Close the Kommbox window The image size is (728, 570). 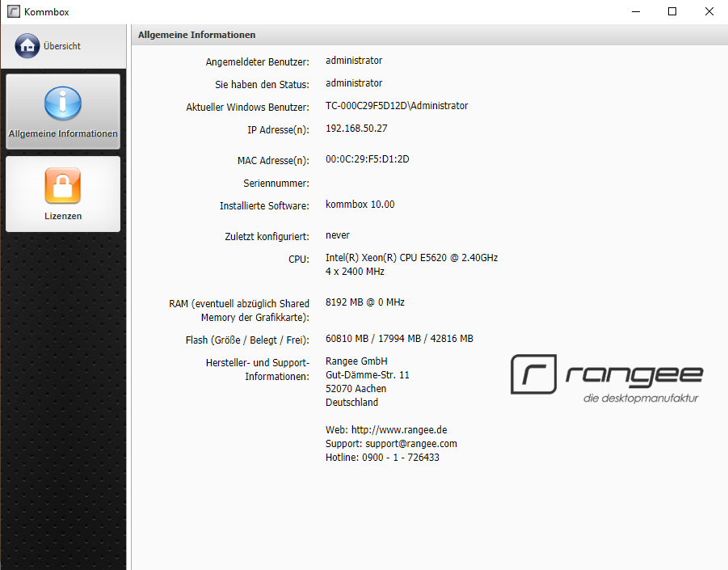[709, 11]
